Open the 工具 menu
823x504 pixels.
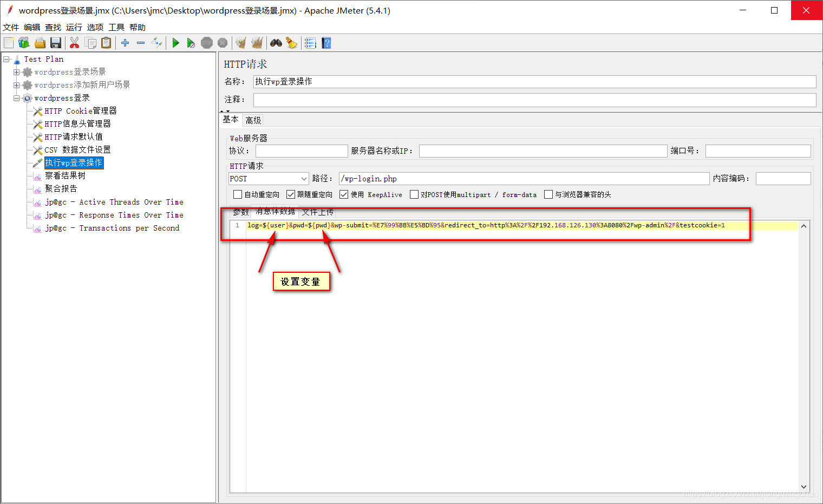[x=116, y=27]
